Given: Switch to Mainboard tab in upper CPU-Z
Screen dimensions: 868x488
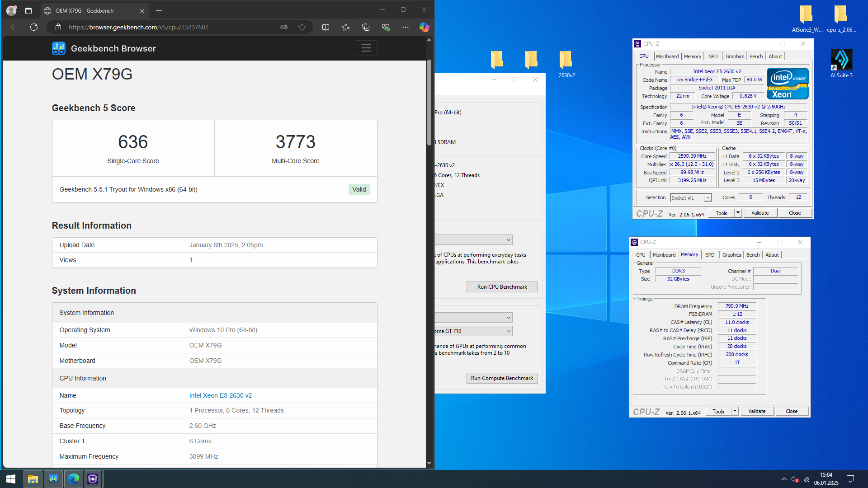Looking at the screenshot, I should click(x=667, y=56).
